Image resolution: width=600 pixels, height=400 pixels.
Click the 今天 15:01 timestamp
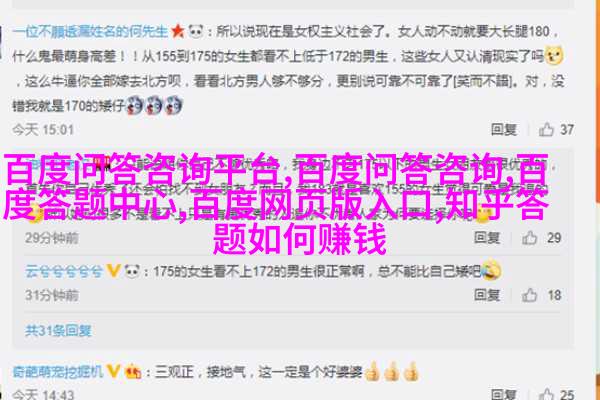click(x=43, y=130)
